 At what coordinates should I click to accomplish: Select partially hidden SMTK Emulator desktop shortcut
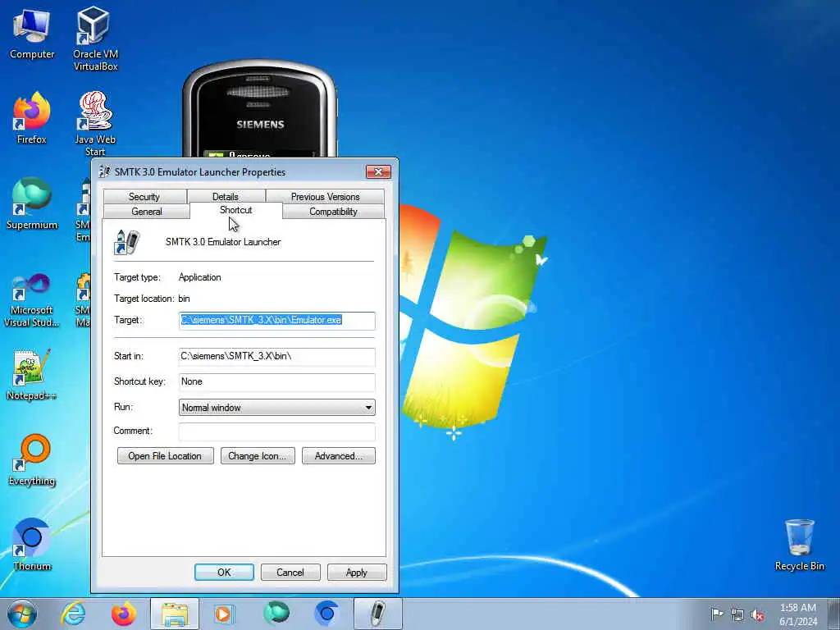(x=84, y=211)
